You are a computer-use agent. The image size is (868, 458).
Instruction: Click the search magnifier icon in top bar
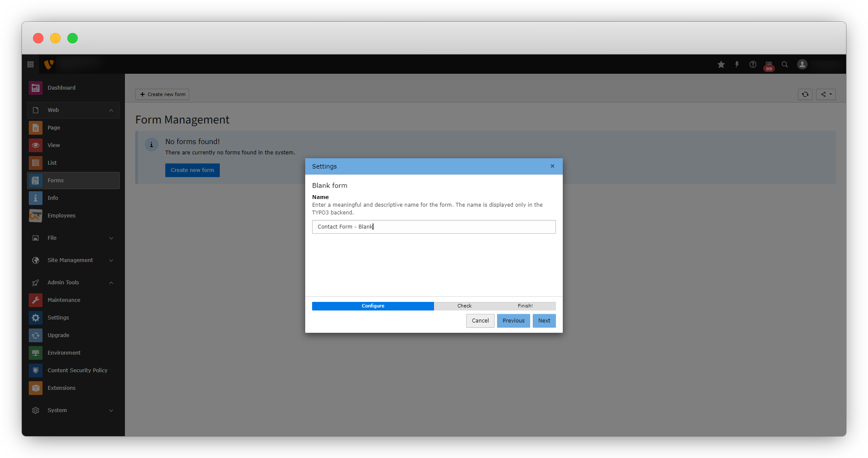(785, 64)
